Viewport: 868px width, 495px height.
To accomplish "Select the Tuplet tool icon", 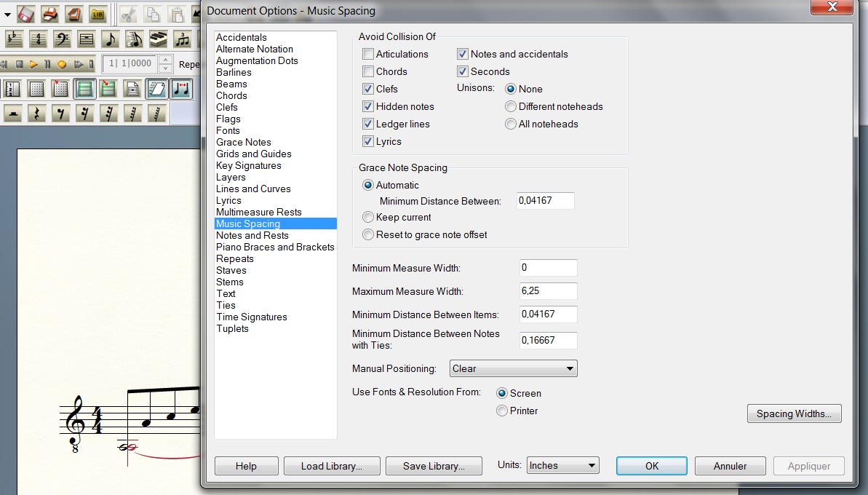I will point(182,39).
